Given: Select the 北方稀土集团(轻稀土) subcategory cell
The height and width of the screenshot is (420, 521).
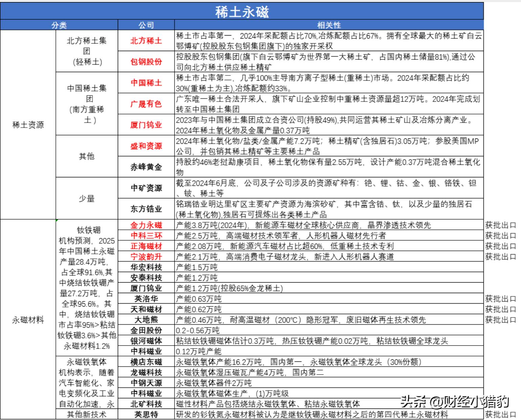Looking at the screenshot, I should click(x=87, y=51).
